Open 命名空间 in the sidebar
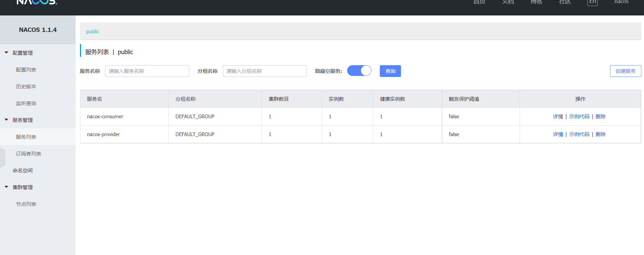The width and height of the screenshot is (644, 255). [x=23, y=170]
